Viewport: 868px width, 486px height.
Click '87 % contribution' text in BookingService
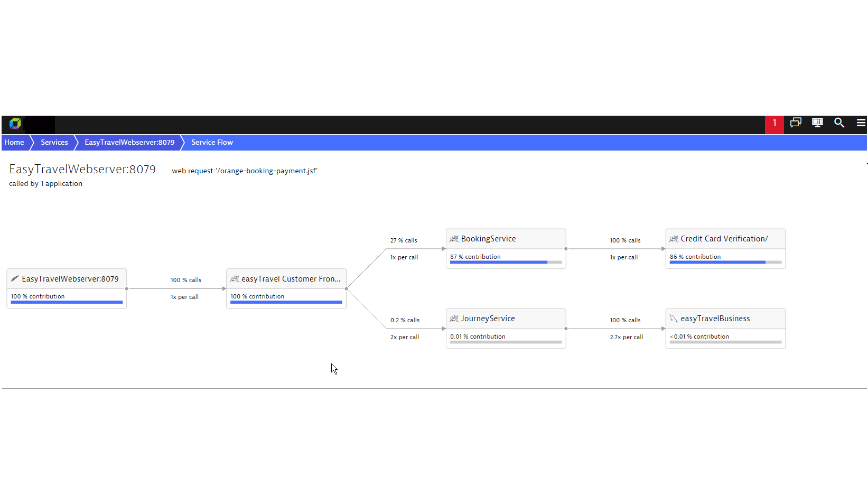(x=475, y=257)
